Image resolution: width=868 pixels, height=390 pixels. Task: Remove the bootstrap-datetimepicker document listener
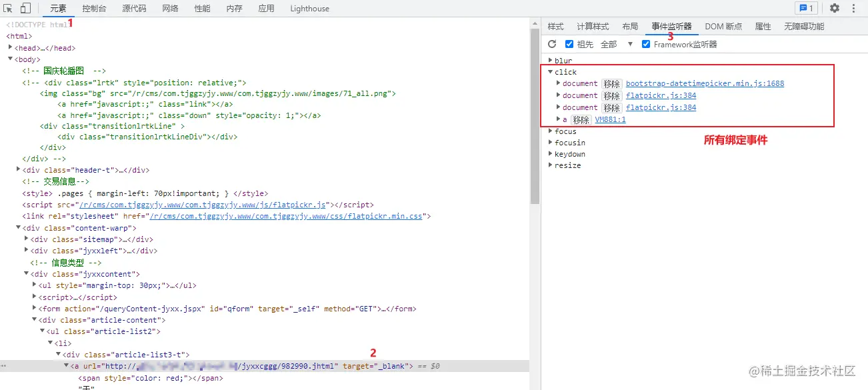[x=611, y=84]
